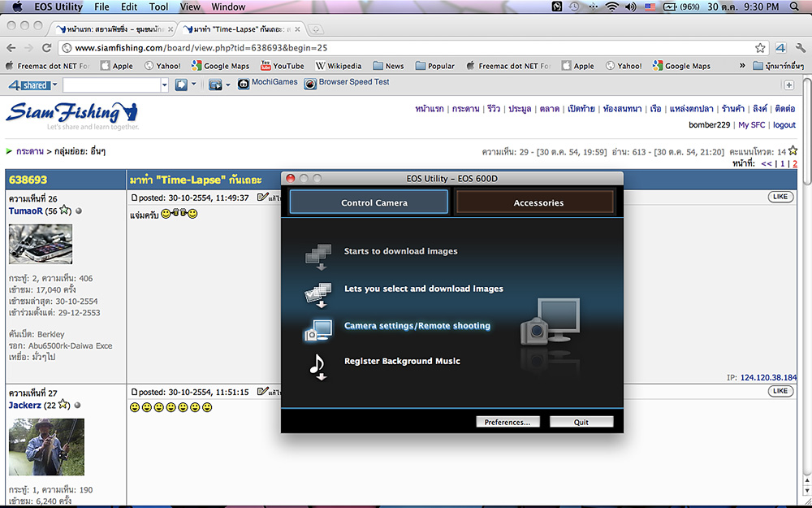
Task: Switch to the Accessories tab
Action: pos(535,202)
